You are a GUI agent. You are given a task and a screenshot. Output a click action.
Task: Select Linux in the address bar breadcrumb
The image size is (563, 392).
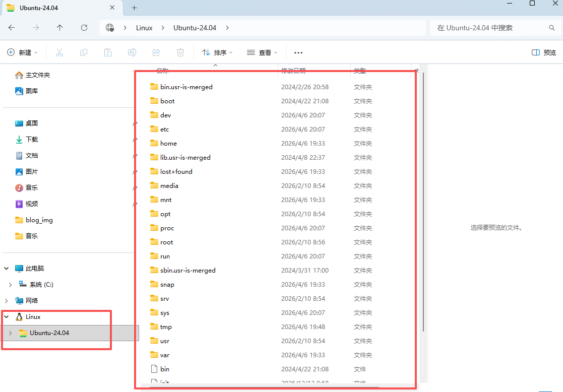[144, 28]
